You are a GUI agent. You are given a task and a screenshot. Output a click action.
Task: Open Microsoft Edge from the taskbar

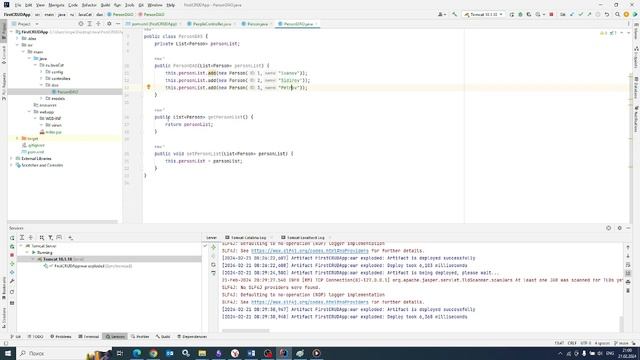click(137, 353)
